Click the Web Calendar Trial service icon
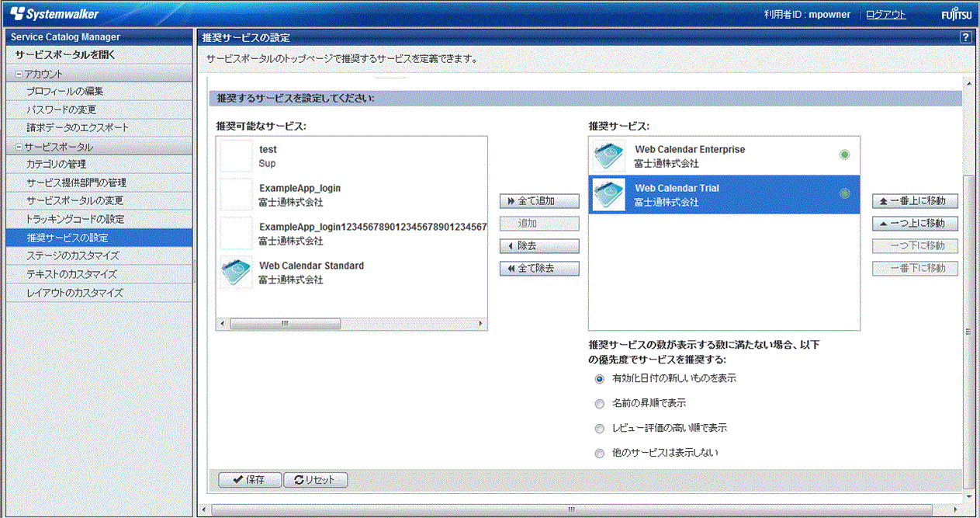 click(x=608, y=195)
